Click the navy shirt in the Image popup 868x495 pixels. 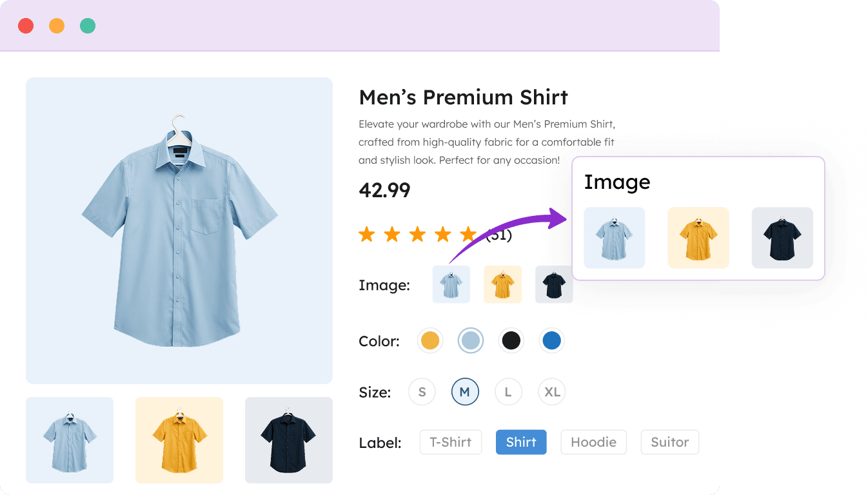click(x=782, y=237)
